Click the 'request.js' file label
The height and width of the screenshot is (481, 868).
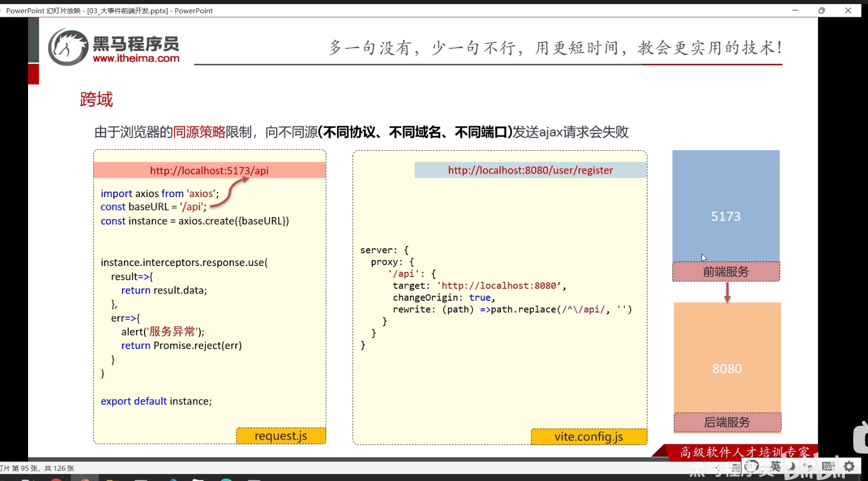[281, 436]
